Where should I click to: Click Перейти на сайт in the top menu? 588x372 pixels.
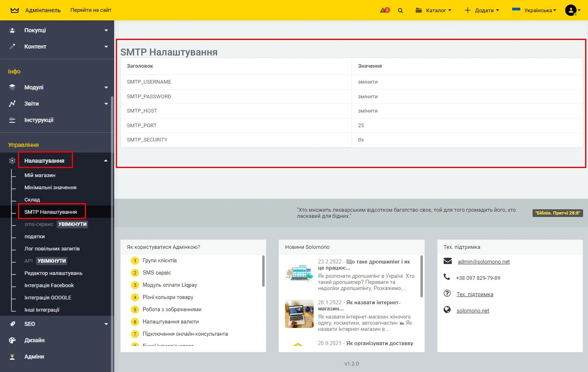[91, 10]
